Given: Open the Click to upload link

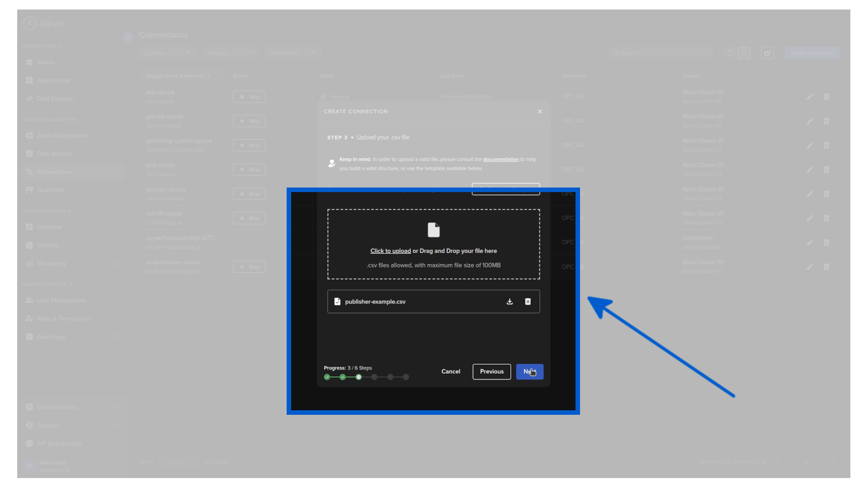Looking at the screenshot, I should 391,251.
